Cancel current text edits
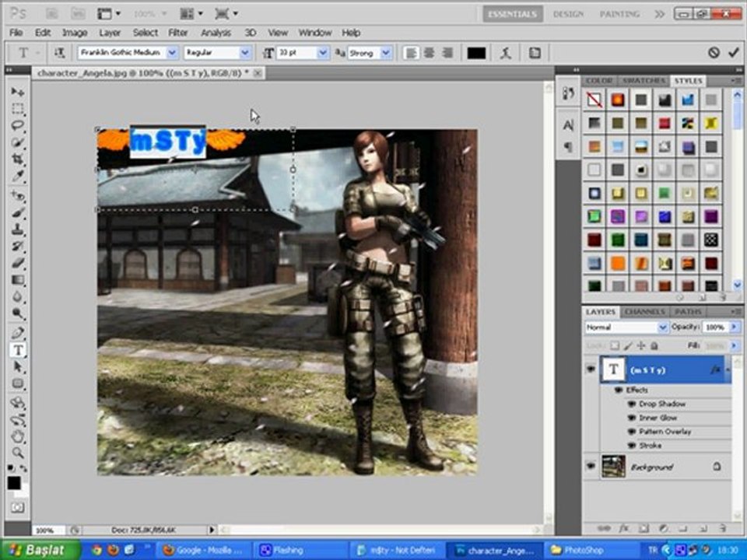Image resolution: width=747 pixels, height=560 pixels. tap(714, 53)
